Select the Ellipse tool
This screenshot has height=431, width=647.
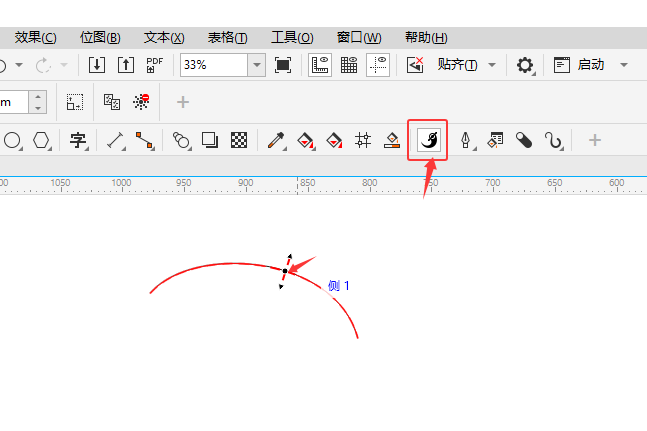pos(12,140)
